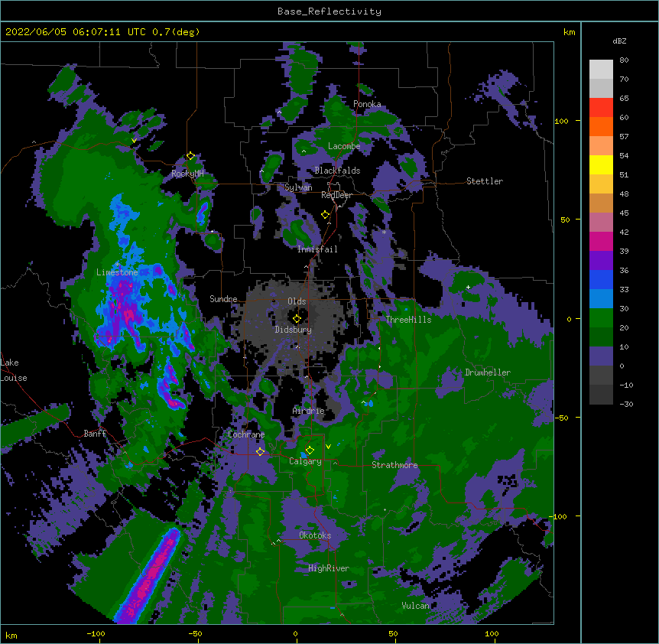Click the yellow V marker northwest of RockyMH
This screenshot has width=659, height=644.
tap(134, 141)
